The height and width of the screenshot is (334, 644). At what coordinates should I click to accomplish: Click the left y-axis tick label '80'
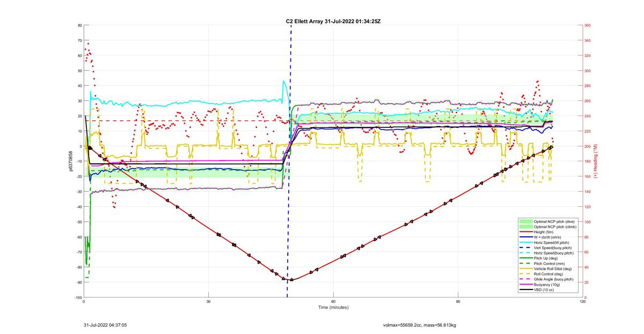tap(79, 25)
